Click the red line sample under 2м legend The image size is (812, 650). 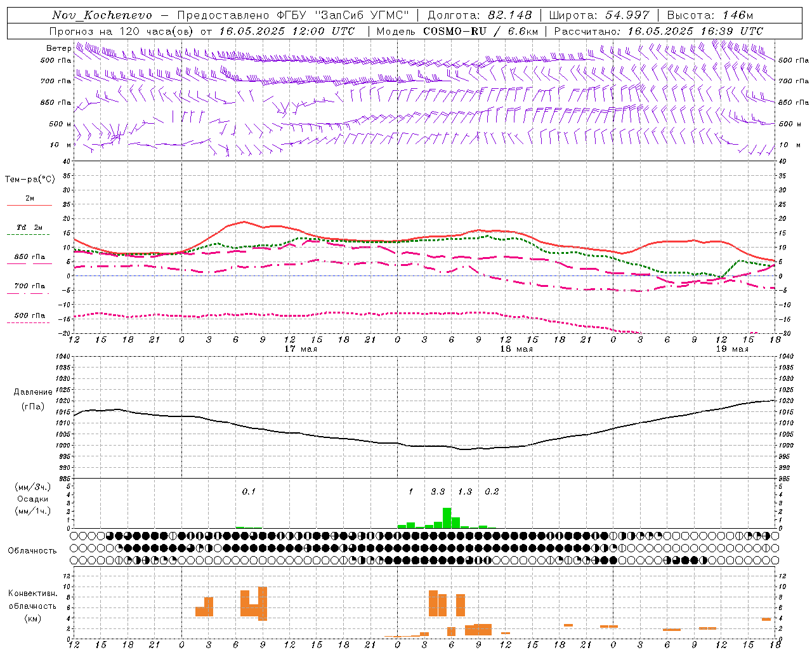click(30, 206)
